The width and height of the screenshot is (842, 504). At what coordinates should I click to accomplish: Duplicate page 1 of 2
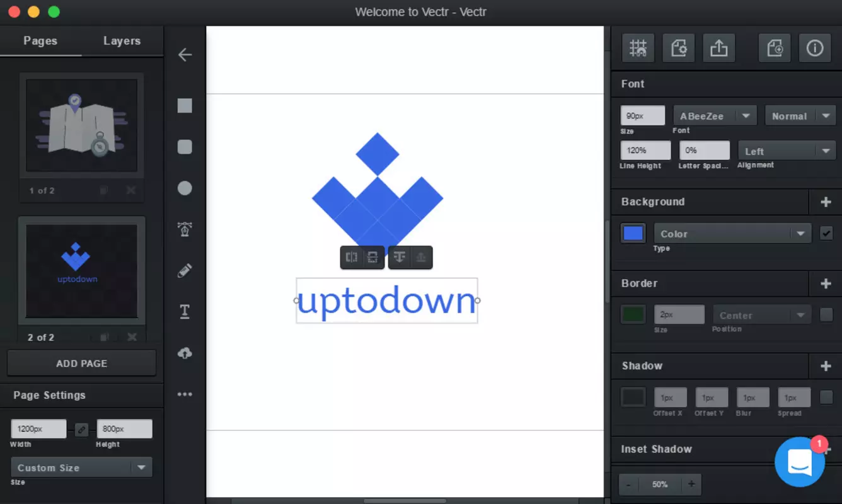pyautogui.click(x=105, y=190)
